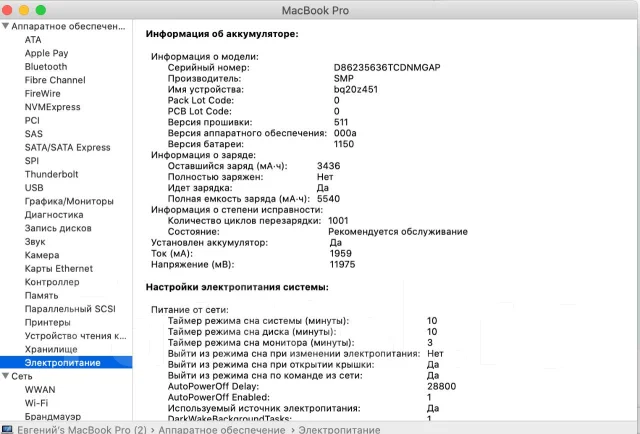Click the Аппаратное обеспечение category label
Screen dimensions: 640x434
click(68, 26)
